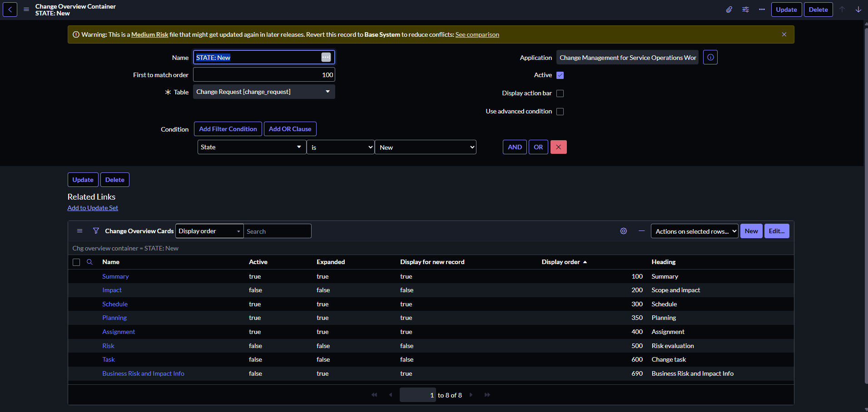The width and height of the screenshot is (868, 412).
Task: Tick the Use advanced condition checkbox
Action: pos(560,112)
